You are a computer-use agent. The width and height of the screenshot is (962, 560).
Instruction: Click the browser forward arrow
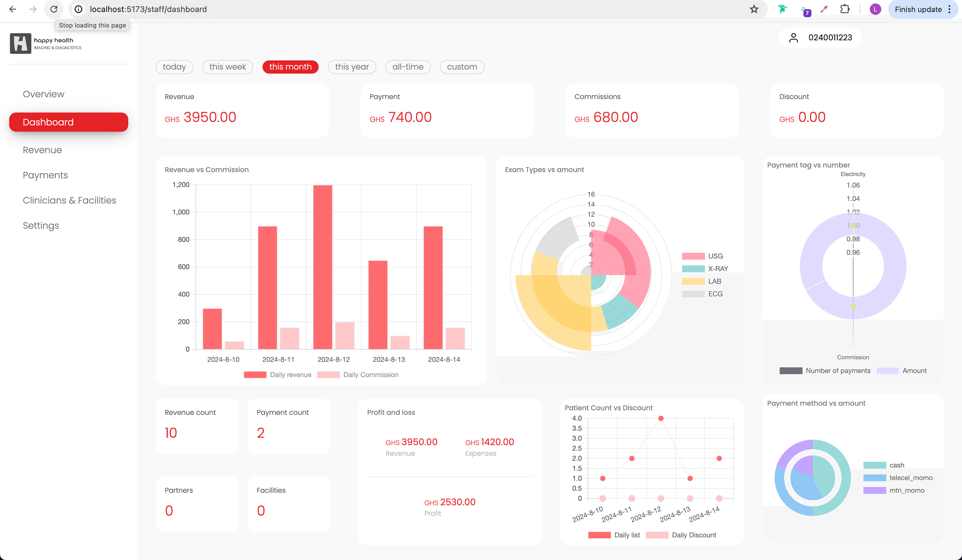pyautogui.click(x=33, y=9)
